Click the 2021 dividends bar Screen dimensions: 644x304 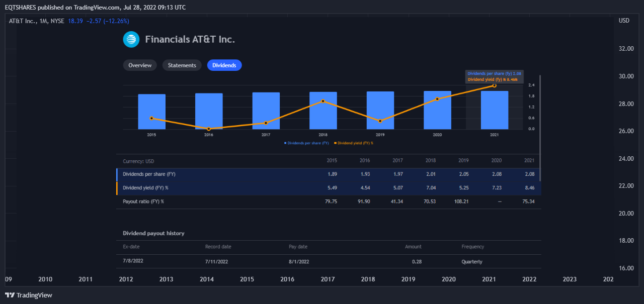[x=495, y=110]
